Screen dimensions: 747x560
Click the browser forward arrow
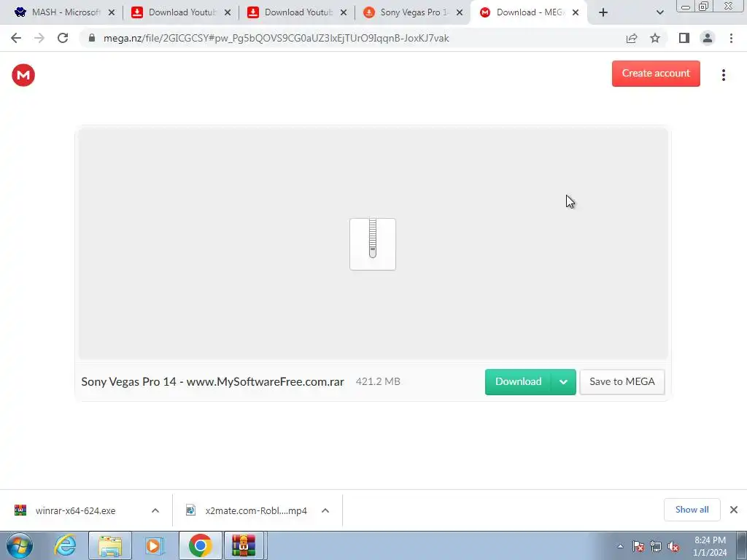point(39,38)
